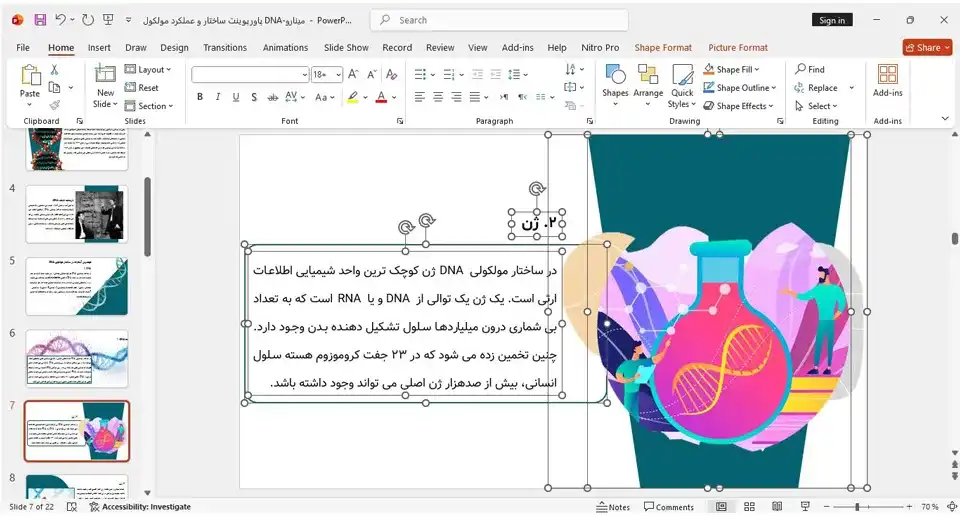Image resolution: width=960 pixels, height=516 pixels.
Task: Open Quick Styles gallery
Action: pyautogui.click(x=682, y=86)
